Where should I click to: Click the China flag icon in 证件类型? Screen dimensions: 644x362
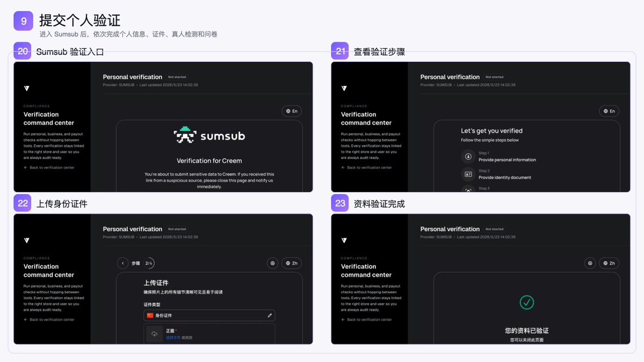tap(150, 315)
